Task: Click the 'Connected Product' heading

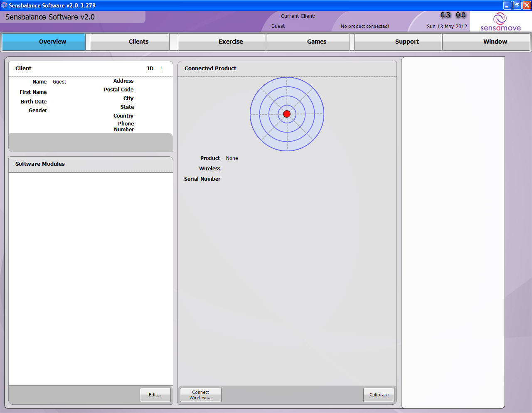Action: click(210, 69)
